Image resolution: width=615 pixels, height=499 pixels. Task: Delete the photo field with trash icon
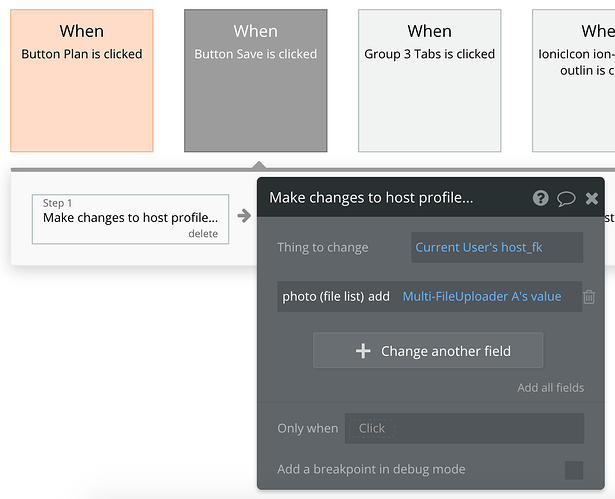point(589,296)
